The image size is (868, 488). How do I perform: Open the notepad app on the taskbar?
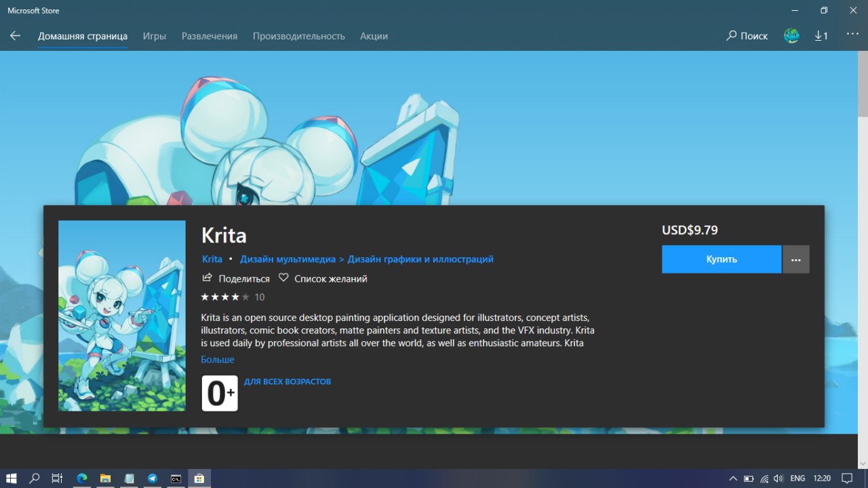pyautogui.click(x=129, y=478)
